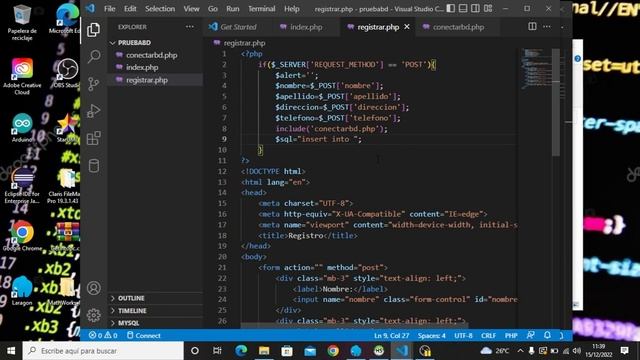This screenshot has width=640, height=360.
Task: Click the Split Editor Right icon
Action: coord(532,27)
